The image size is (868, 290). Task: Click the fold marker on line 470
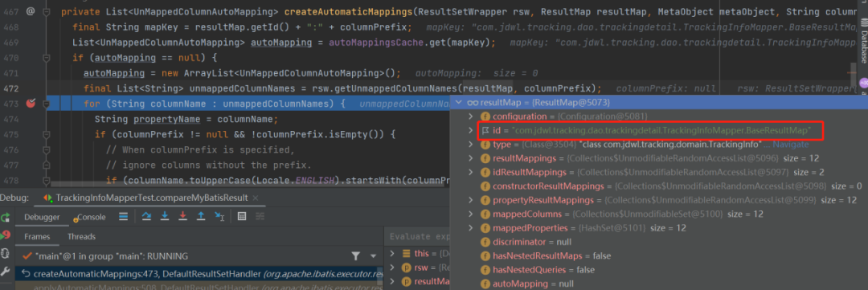pos(47,58)
